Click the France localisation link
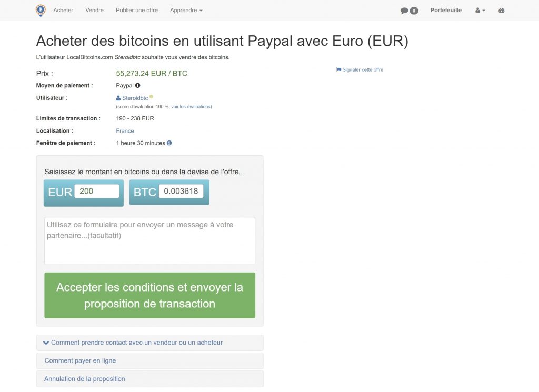The image size is (539, 392). pos(125,130)
